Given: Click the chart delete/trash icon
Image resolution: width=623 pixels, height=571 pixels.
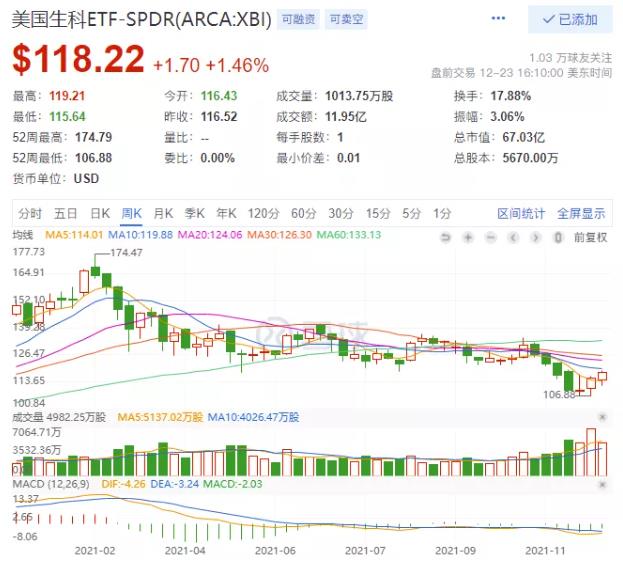Looking at the screenshot, I should pos(557,236).
